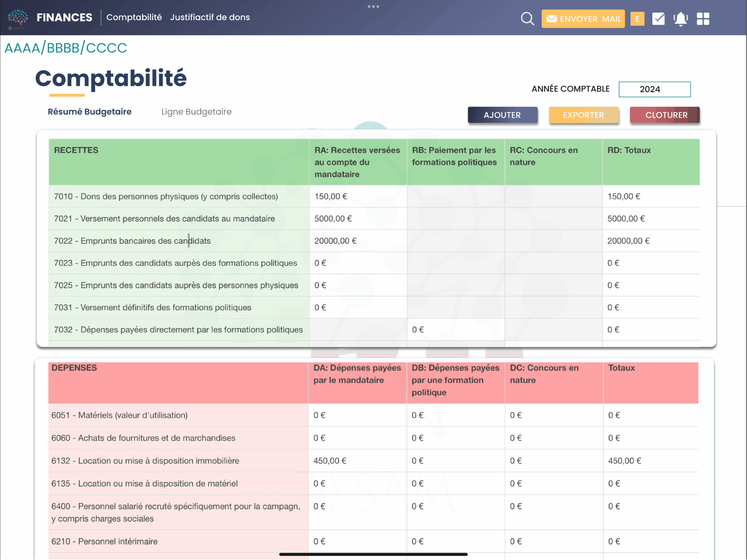
Task: Select row 7032 - Dépenses payées directement
Action: [374, 330]
